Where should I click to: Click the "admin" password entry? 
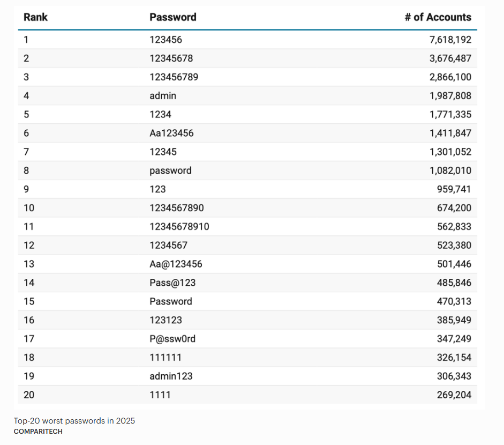[x=163, y=96]
